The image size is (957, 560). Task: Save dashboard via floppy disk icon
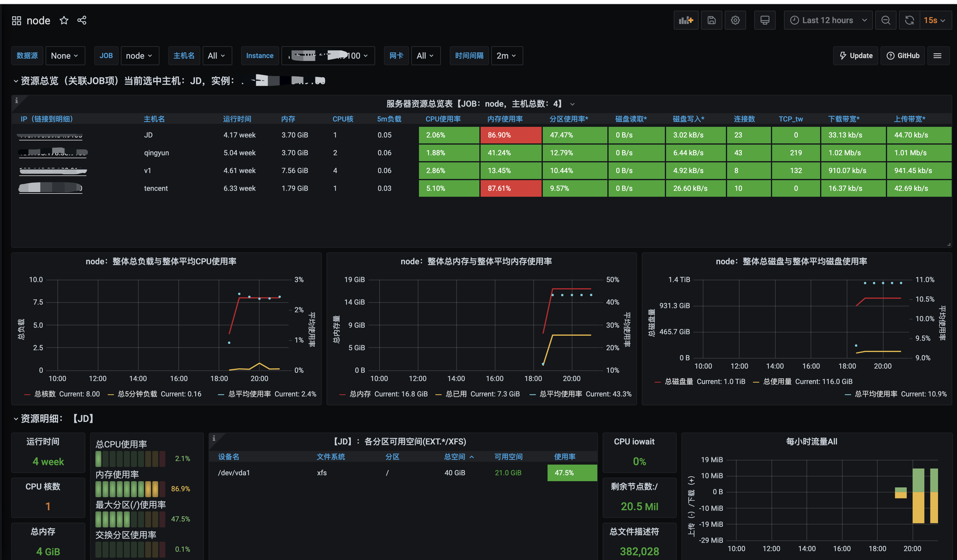tap(711, 20)
